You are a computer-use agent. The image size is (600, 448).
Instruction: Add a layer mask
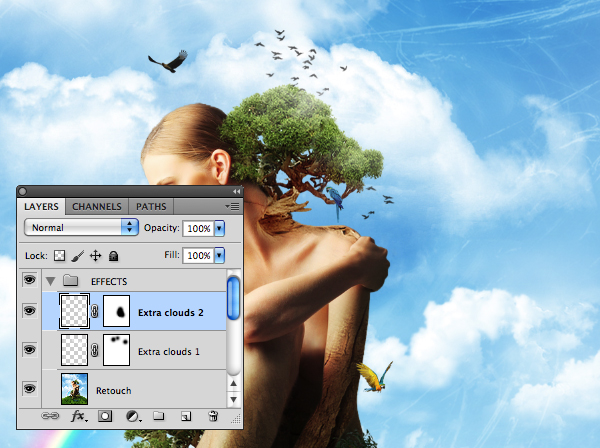(x=105, y=416)
